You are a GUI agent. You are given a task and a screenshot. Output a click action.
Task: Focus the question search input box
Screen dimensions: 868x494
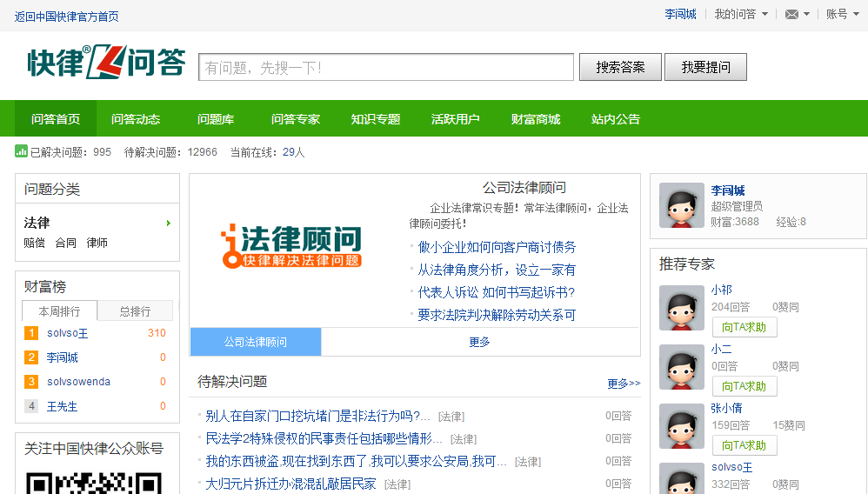[x=386, y=67]
